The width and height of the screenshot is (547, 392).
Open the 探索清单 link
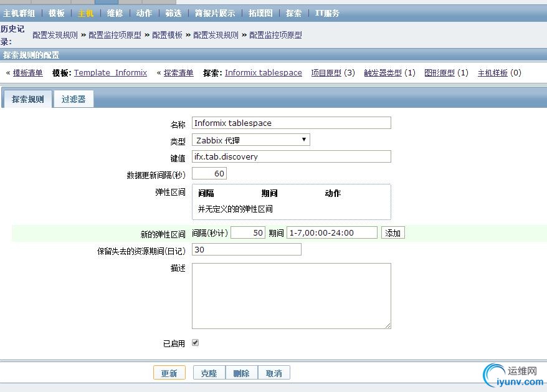point(179,73)
